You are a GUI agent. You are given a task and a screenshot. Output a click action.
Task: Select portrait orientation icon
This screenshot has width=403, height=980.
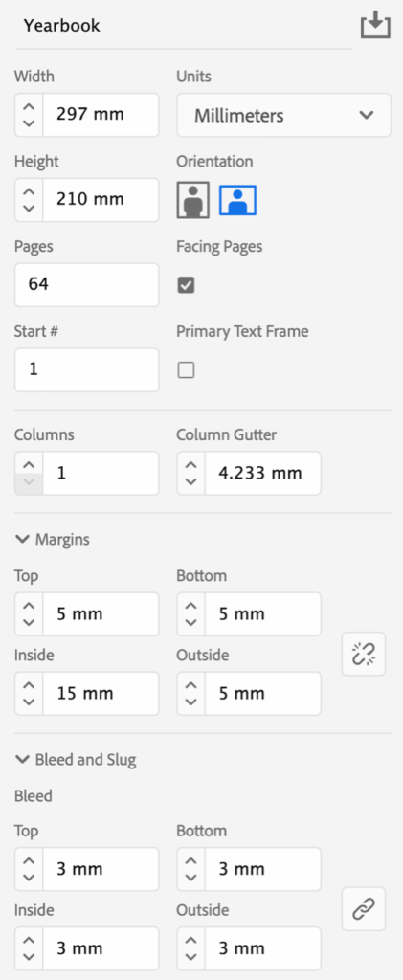(x=193, y=200)
